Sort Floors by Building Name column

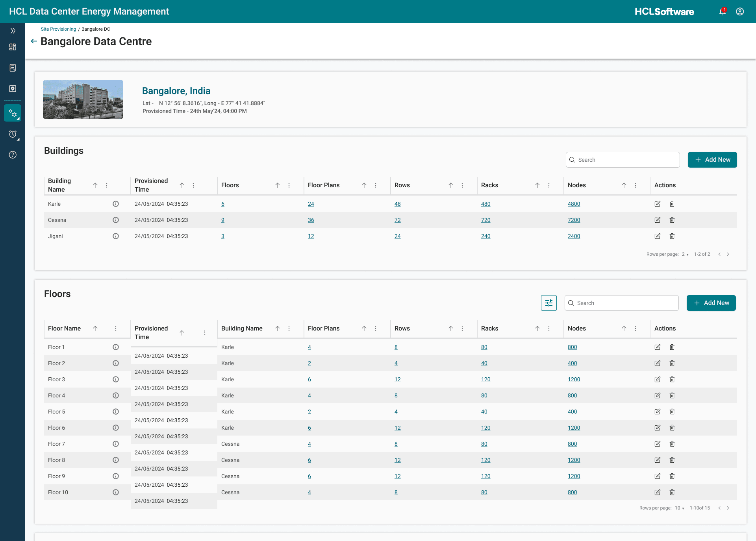[278, 329]
